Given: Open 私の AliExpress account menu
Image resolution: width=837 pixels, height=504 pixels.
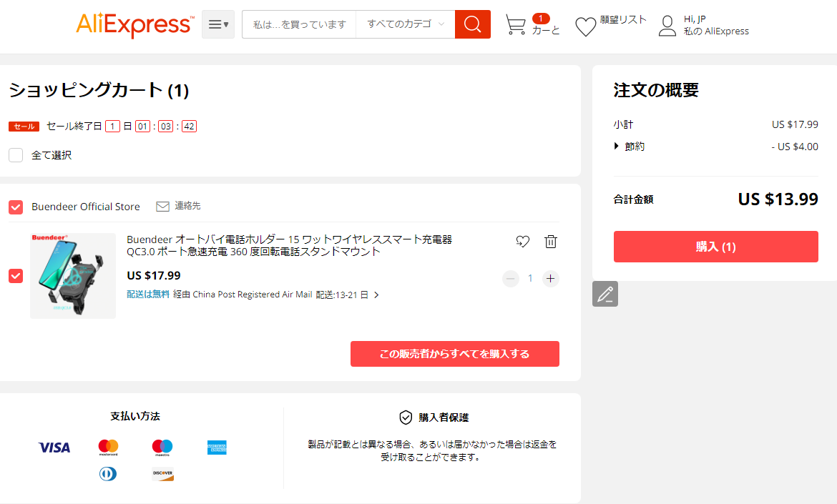Looking at the screenshot, I should [716, 31].
